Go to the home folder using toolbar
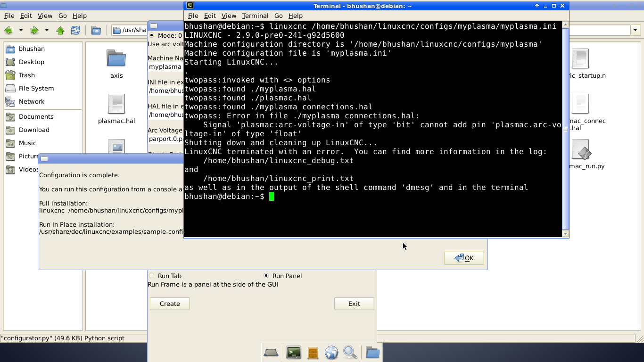This screenshot has height=362, width=644. tap(96, 30)
